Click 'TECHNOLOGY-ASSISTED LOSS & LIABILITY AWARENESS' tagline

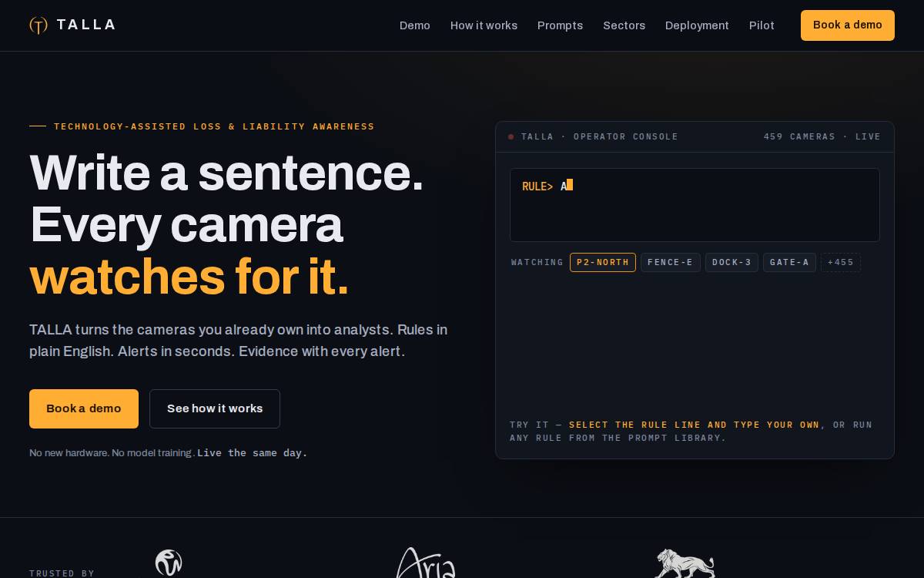click(214, 126)
